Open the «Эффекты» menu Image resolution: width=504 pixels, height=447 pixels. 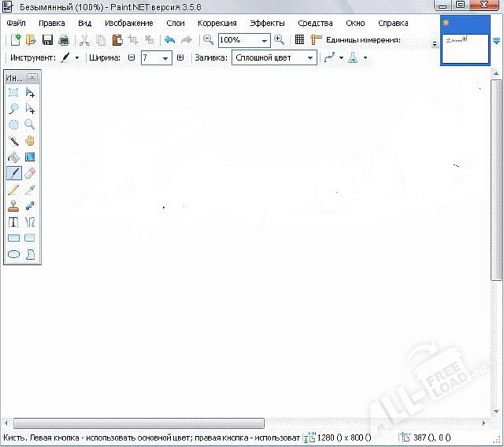coord(267,23)
